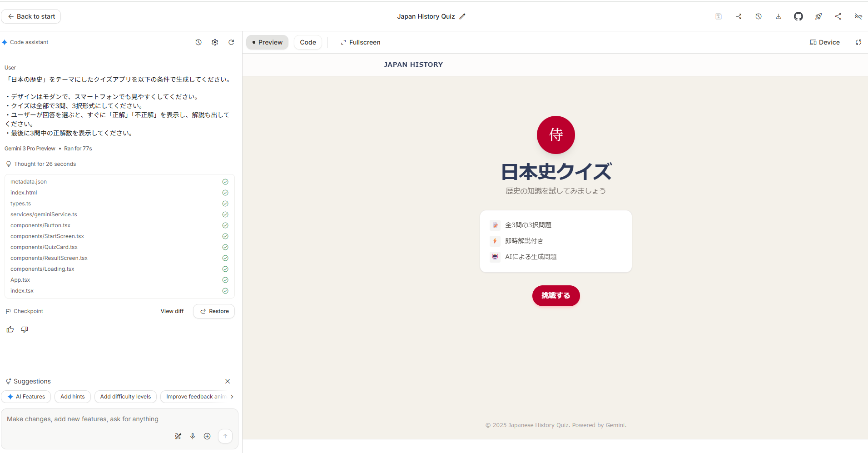Dismiss Suggestions with the X
The height and width of the screenshot is (453, 868).
(227, 381)
